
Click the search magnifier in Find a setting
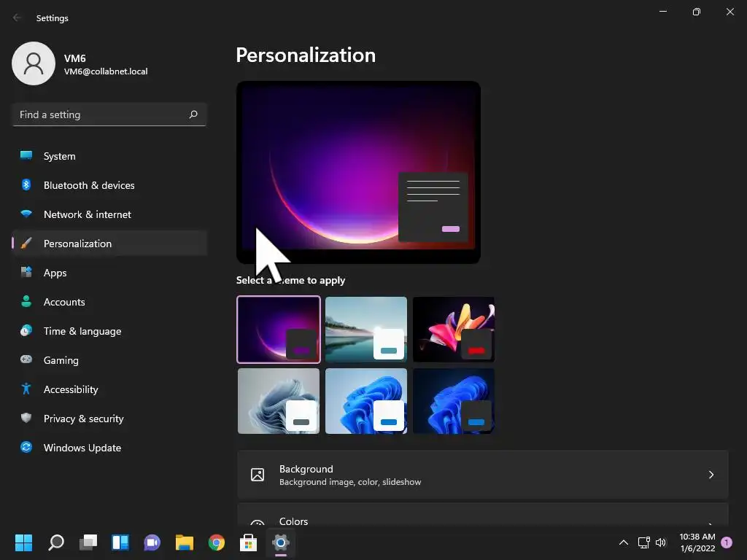coord(193,114)
